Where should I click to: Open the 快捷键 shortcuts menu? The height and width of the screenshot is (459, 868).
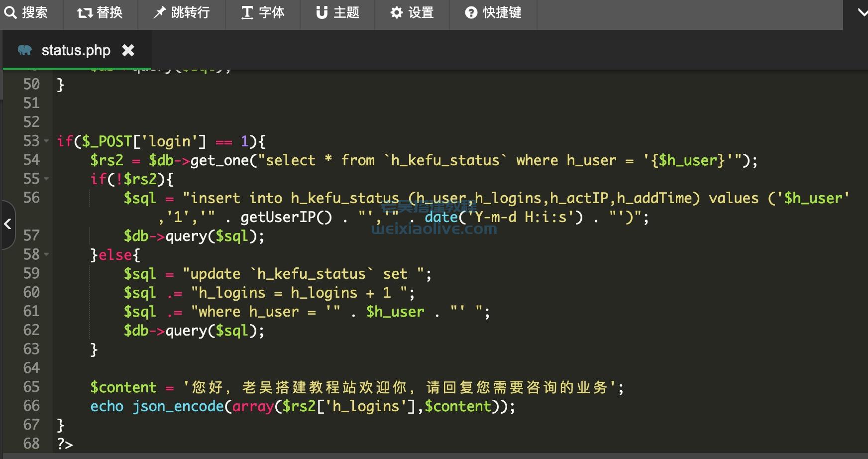(x=493, y=12)
